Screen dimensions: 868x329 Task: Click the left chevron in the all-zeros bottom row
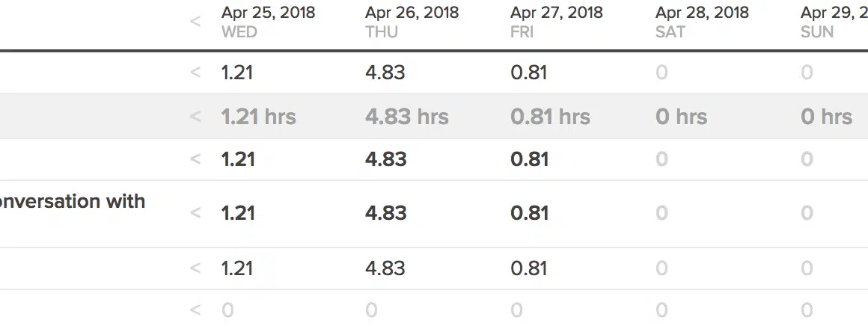click(x=195, y=310)
